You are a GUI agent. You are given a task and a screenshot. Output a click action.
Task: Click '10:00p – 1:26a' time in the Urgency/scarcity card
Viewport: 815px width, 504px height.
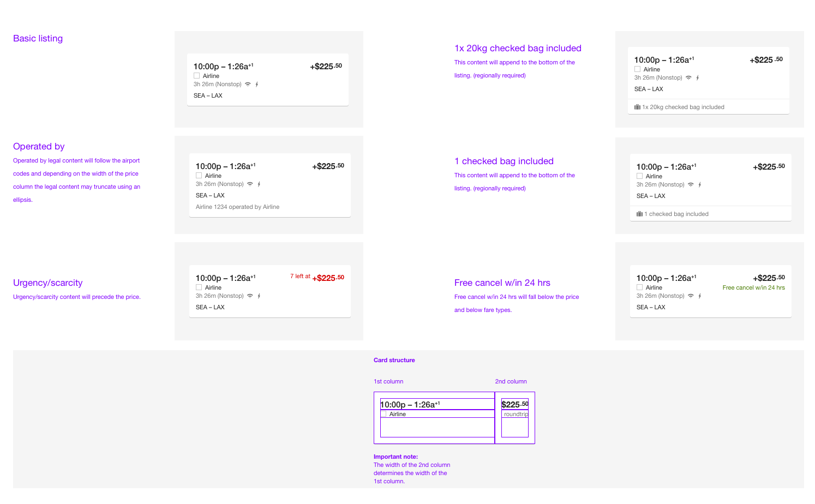point(226,278)
